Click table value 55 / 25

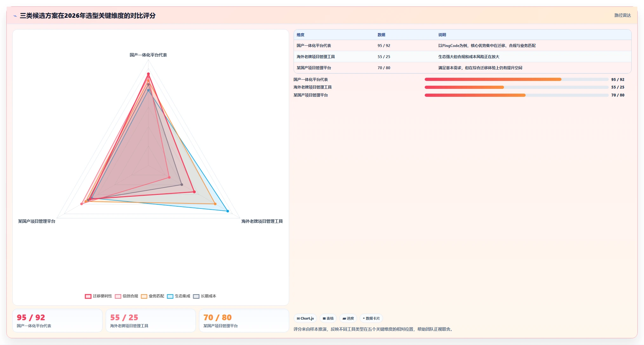tap(384, 57)
